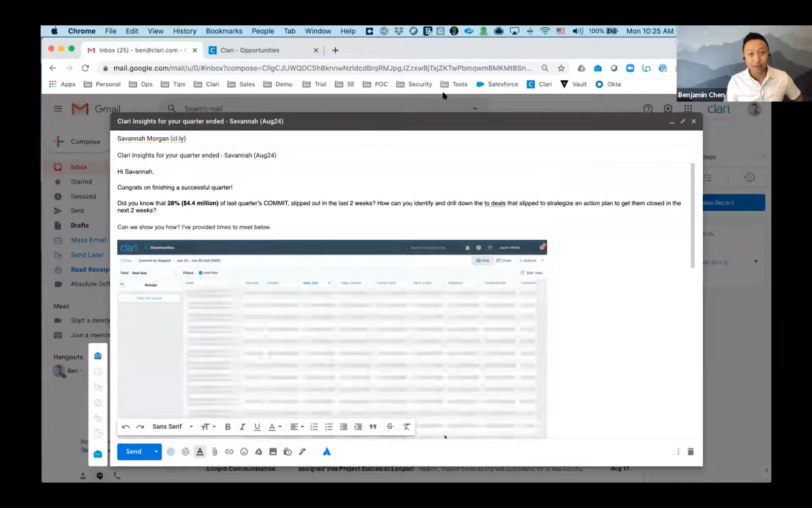The width and height of the screenshot is (812, 508).
Task: Click the embedded Clari screenshot image
Action: point(332,339)
